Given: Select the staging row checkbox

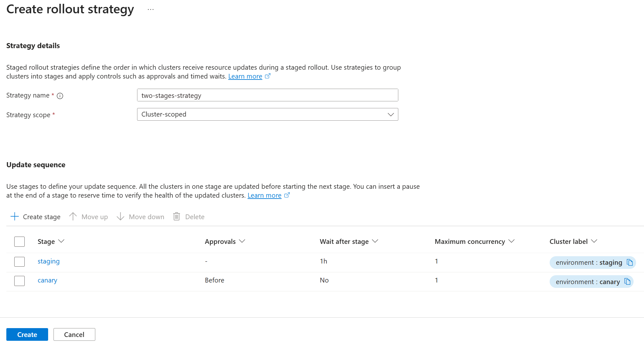Looking at the screenshot, I should click(x=19, y=262).
